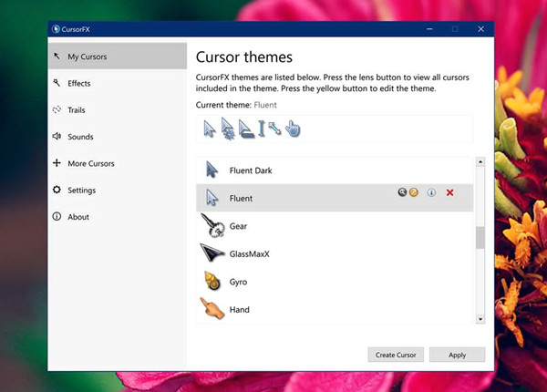Select the Gyro theme
Screen dimensions: 547x392
pos(335,282)
